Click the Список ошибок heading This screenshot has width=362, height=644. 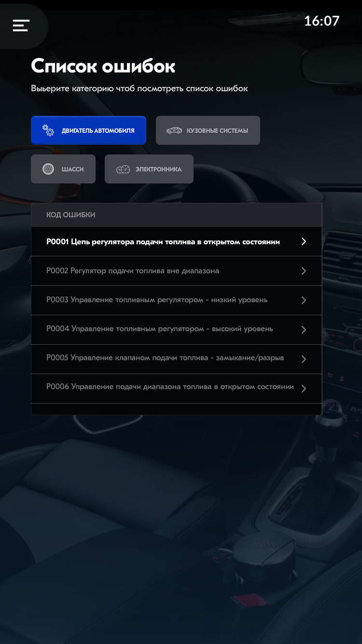103,66
